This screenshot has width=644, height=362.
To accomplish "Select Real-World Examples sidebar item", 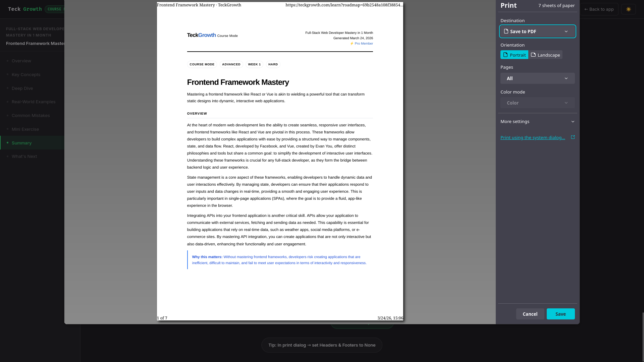I will tap(34, 102).
